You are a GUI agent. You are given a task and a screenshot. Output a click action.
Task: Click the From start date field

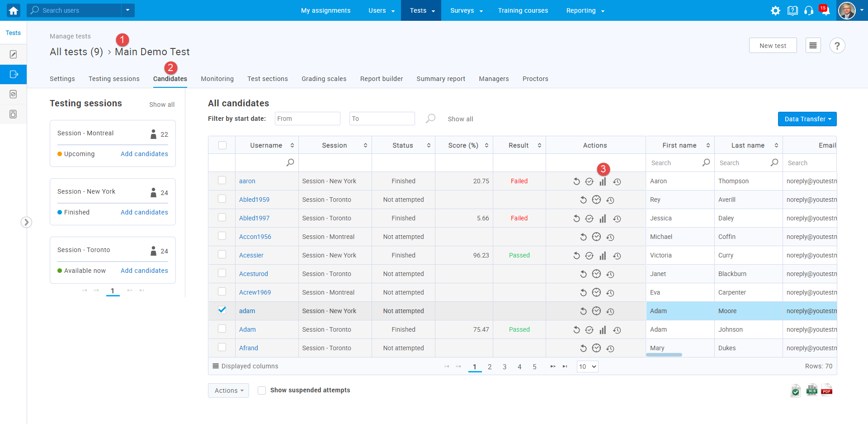(x=307, y=119)
